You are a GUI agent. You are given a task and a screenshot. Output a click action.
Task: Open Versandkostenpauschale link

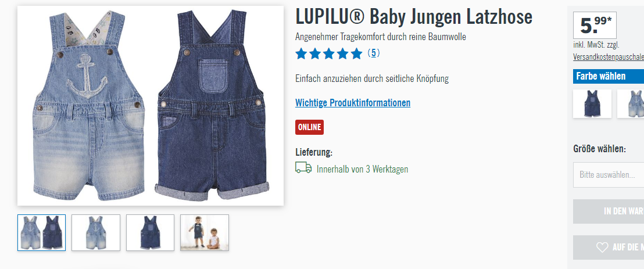coord(609,58)
